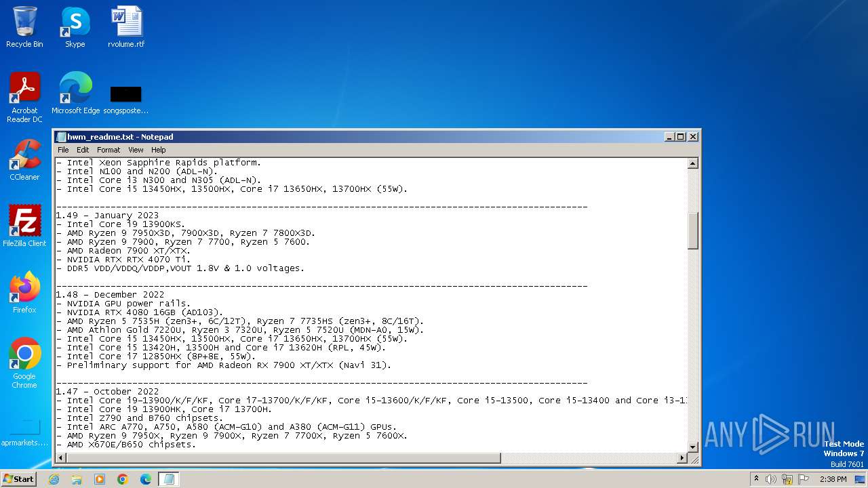Click the 'DDR5 VDD/VDDQ/VDDP' voltages line

180,268
